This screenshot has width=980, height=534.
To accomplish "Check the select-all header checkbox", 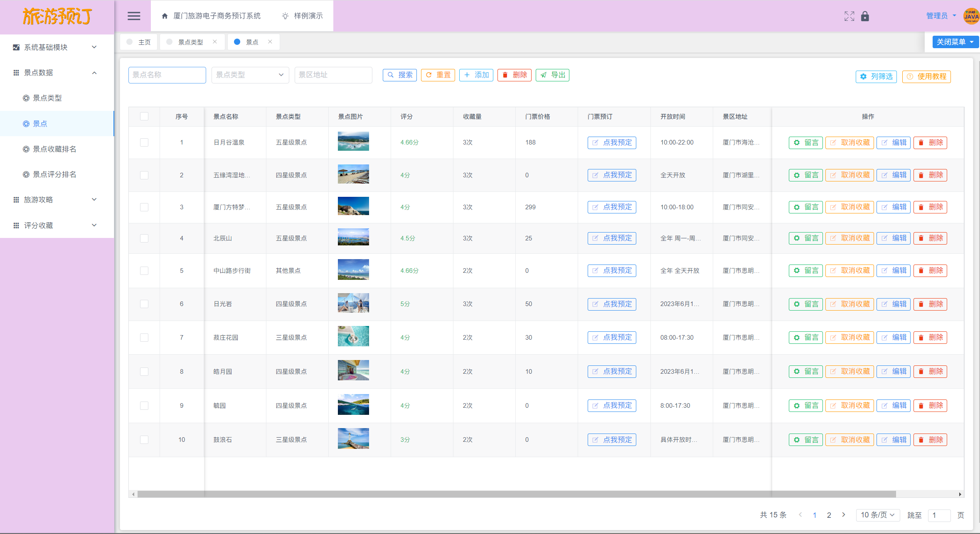I will pos(144,116).
